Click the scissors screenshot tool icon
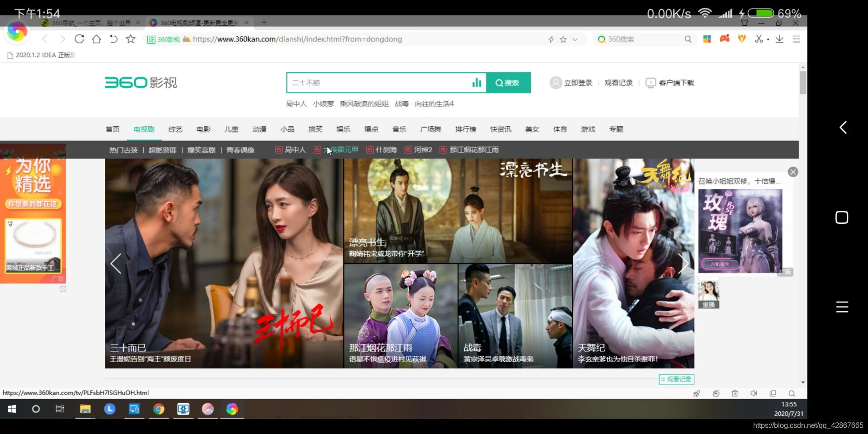The width and height of the screenshot is (868, 434). (759, 39)
